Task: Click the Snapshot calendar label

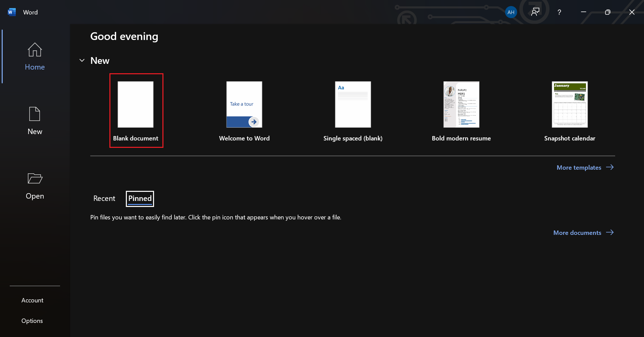Action: click(x=570, y=138)
